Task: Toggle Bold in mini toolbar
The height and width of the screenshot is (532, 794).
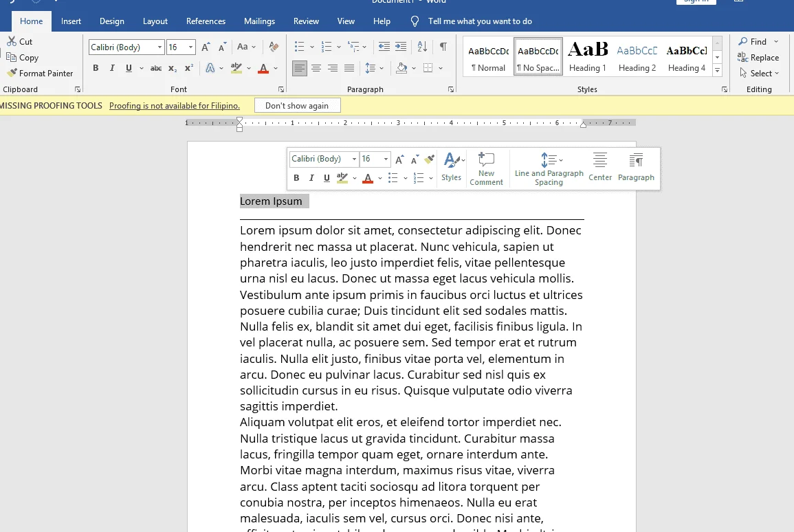Action: pos(296,177)
